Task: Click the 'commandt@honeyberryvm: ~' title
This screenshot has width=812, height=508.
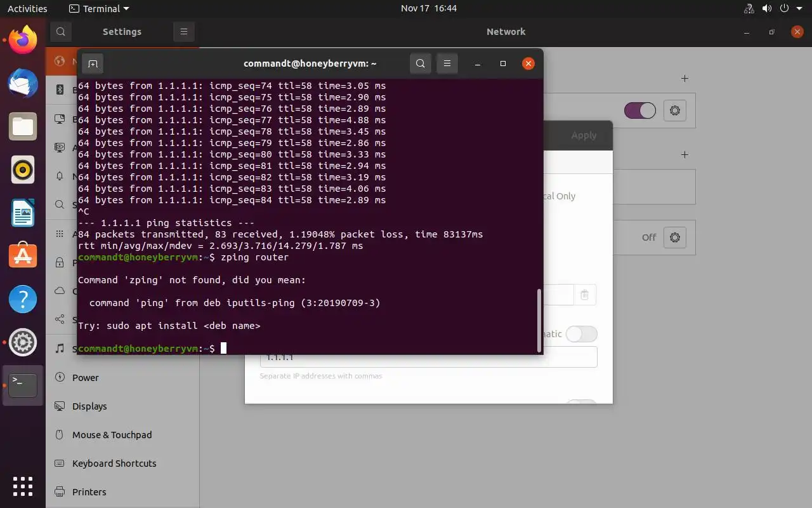Action: (x=310, y=63)
